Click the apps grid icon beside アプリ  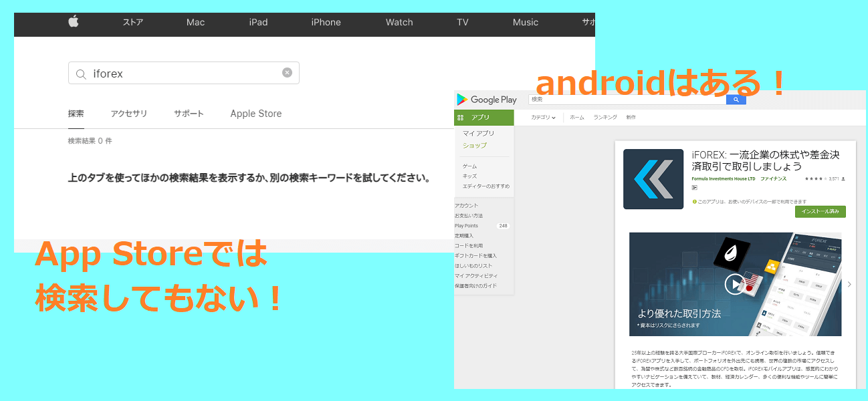click(x=460, y=118)
